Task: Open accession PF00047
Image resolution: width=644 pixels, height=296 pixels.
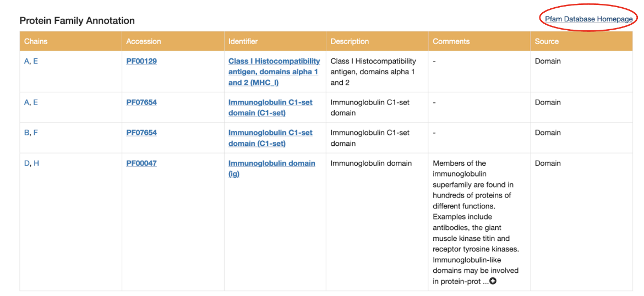Action: point(141,163)
